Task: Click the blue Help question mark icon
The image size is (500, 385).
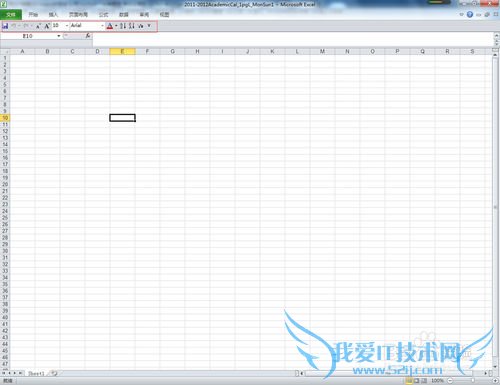Action: [x=470, y=14]
